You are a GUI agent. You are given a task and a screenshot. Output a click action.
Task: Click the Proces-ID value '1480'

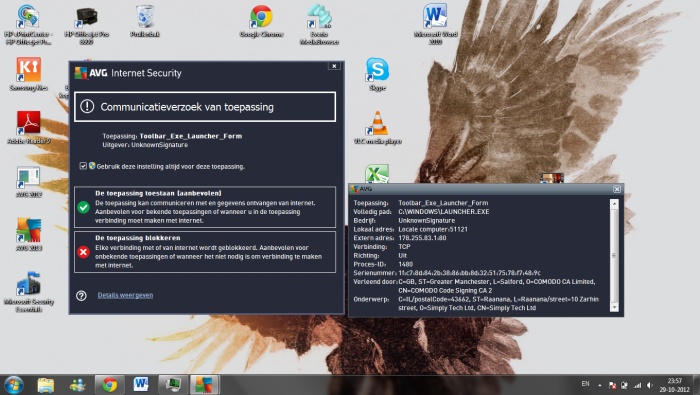[x=405, y=264]
